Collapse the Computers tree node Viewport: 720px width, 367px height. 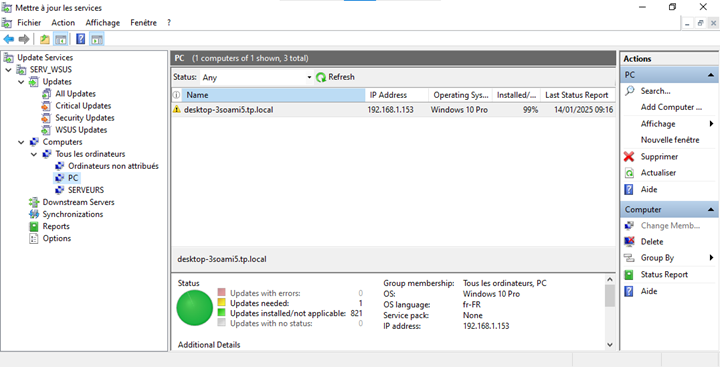click(21, 142)
